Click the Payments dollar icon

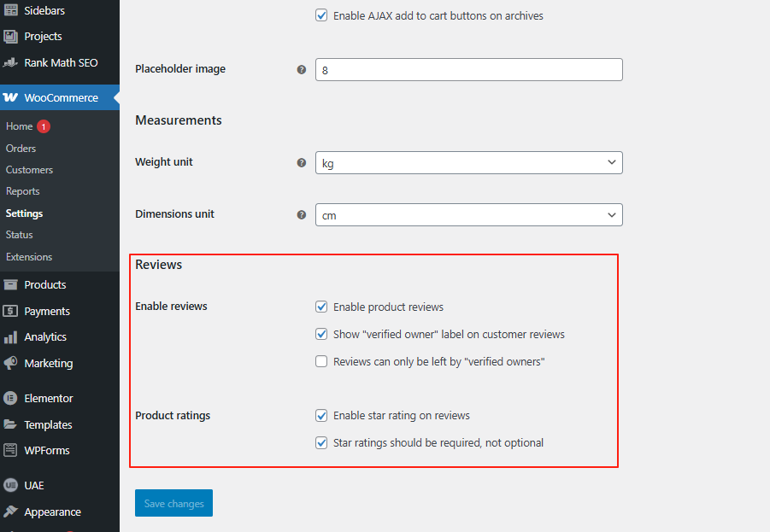[x=10, y=312]
